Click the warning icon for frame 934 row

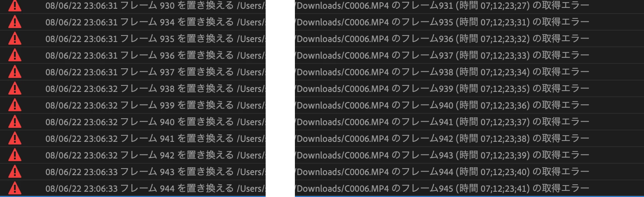[x=15, y=22]
